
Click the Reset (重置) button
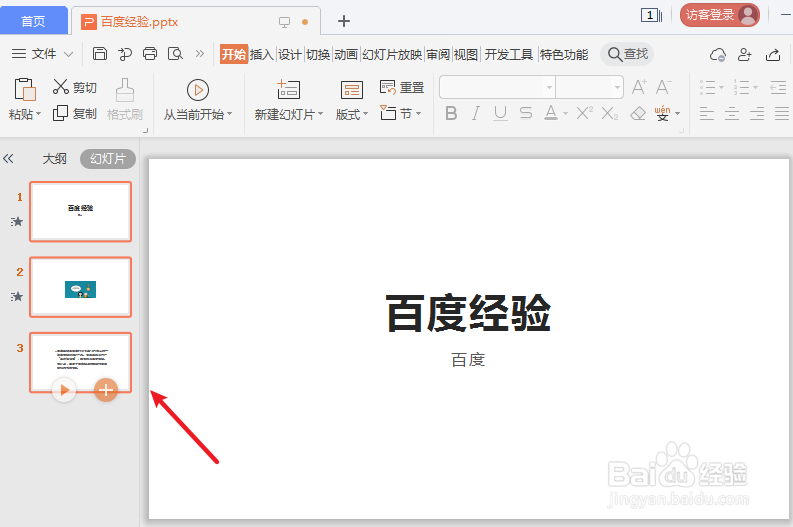pyautogui.click(x=402, y=87)
